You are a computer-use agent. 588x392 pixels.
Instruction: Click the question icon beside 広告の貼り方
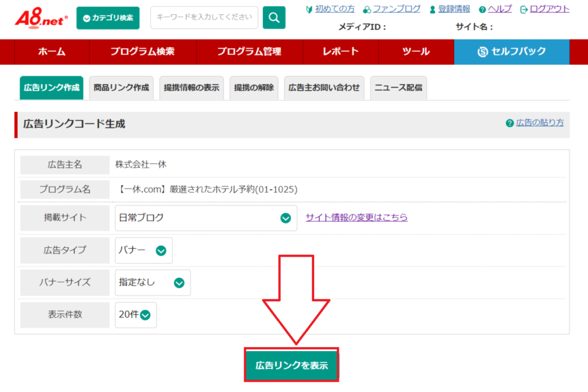pos(510,123)
